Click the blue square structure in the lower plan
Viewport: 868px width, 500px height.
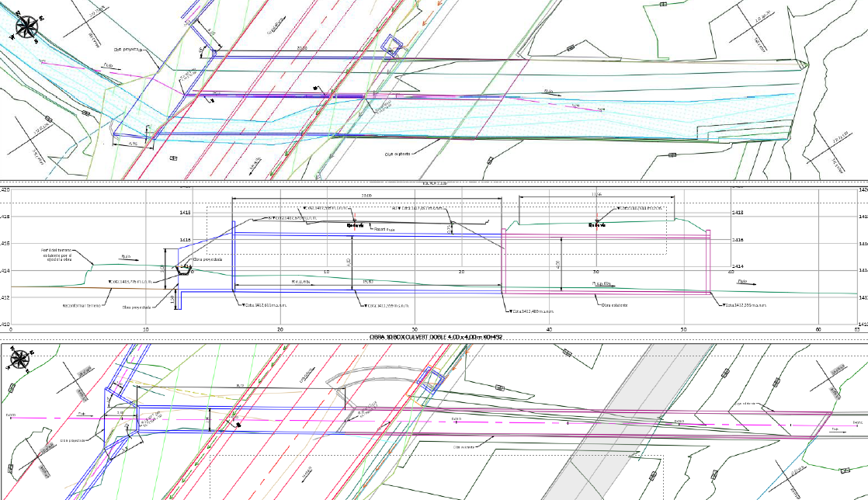click(x=429, y=377)
